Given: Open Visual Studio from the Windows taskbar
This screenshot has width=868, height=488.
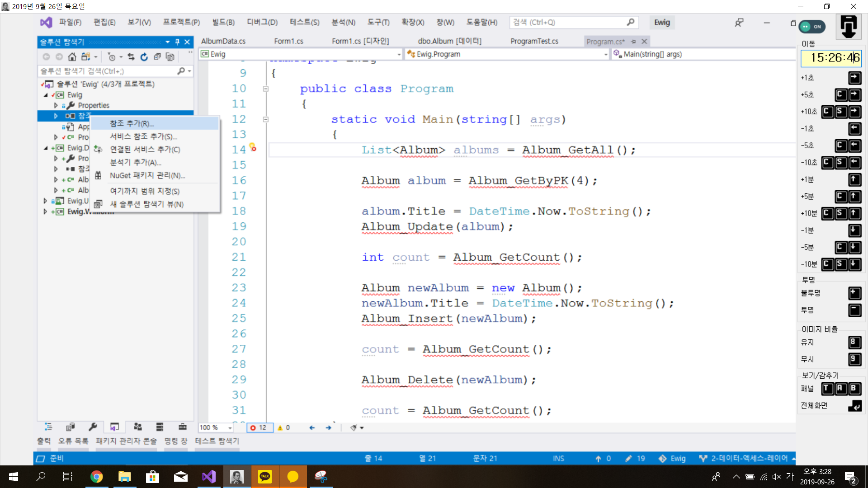Looking at the screenshot, I should click(x=208, y=476).
